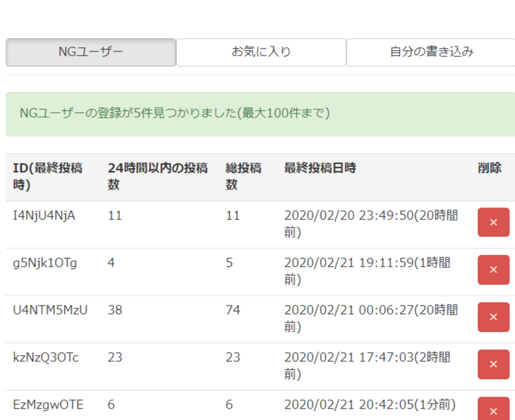Click red X for user U4NTM5MzU
Screen dimensions: 515x420
coord(493,317)
